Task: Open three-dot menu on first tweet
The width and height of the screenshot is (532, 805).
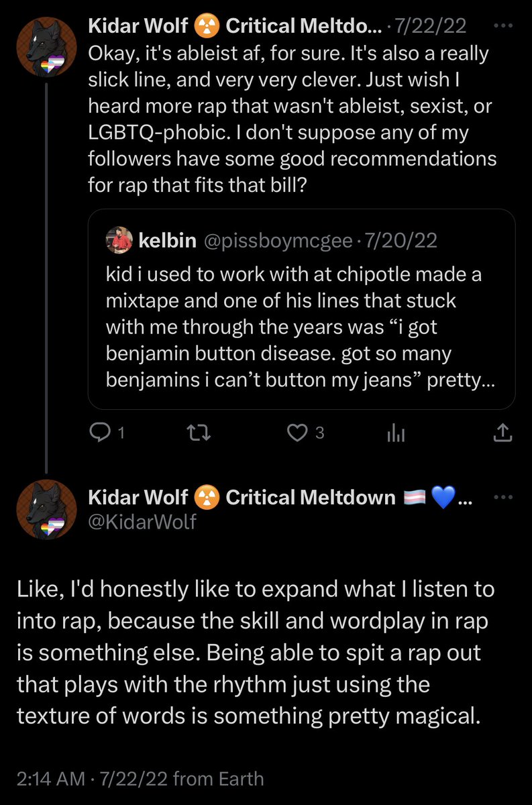Action: coord(502,26)
